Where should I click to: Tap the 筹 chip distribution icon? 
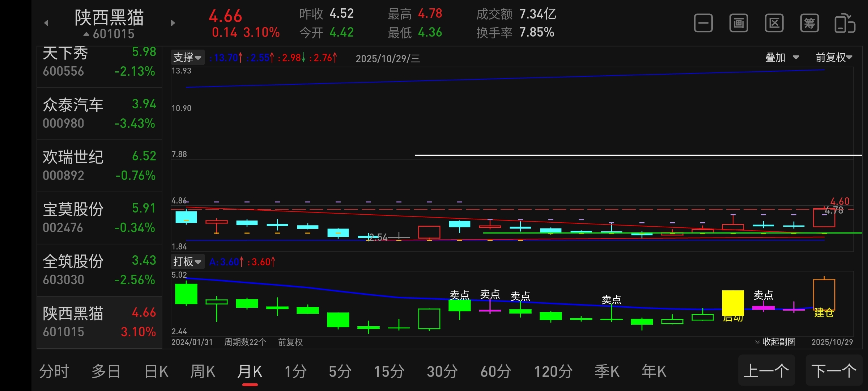click(x=809, y=24)
